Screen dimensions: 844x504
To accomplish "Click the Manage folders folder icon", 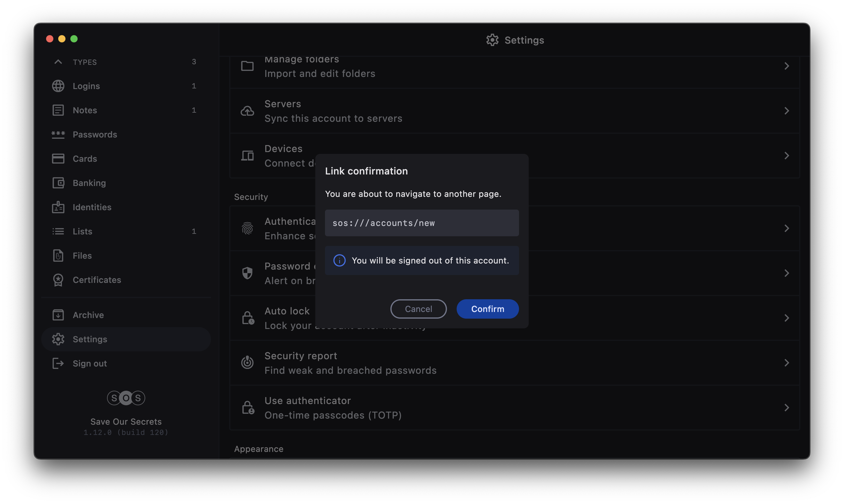I will [247, 66].
